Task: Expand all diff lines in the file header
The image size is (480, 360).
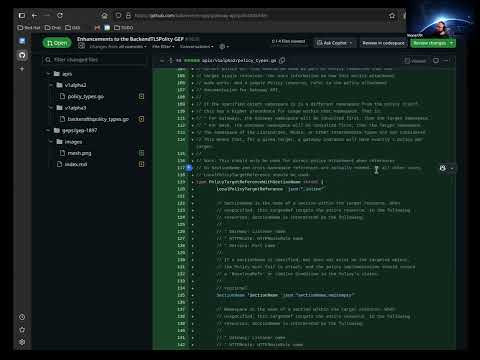Action: (171, 60)
